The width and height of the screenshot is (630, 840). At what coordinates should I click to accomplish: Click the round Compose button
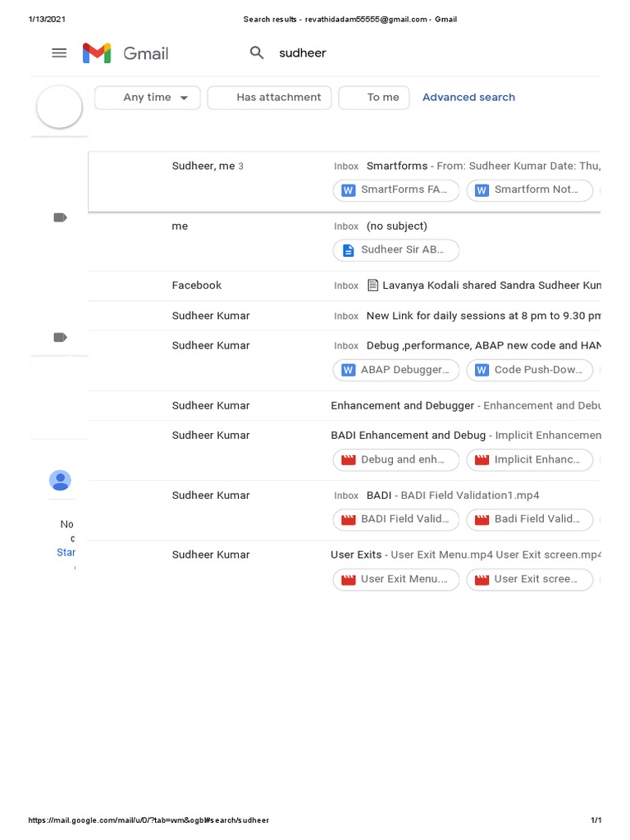point(59,107)
